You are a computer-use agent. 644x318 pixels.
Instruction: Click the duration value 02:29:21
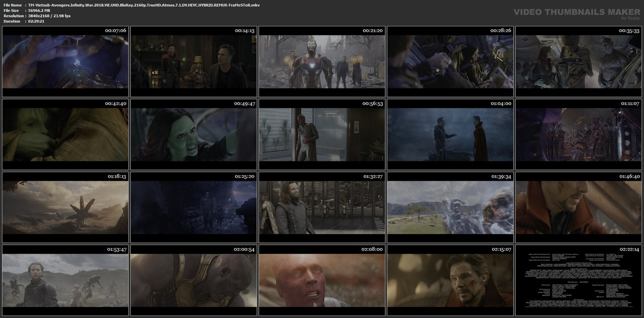click(x=36, y=21)
